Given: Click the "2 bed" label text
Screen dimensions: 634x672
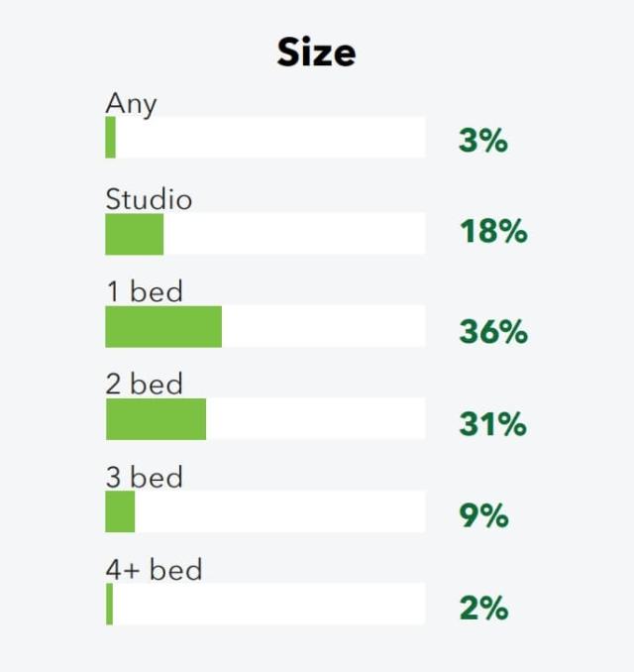Looking at the screenshot, I should [x=144, y=384].
